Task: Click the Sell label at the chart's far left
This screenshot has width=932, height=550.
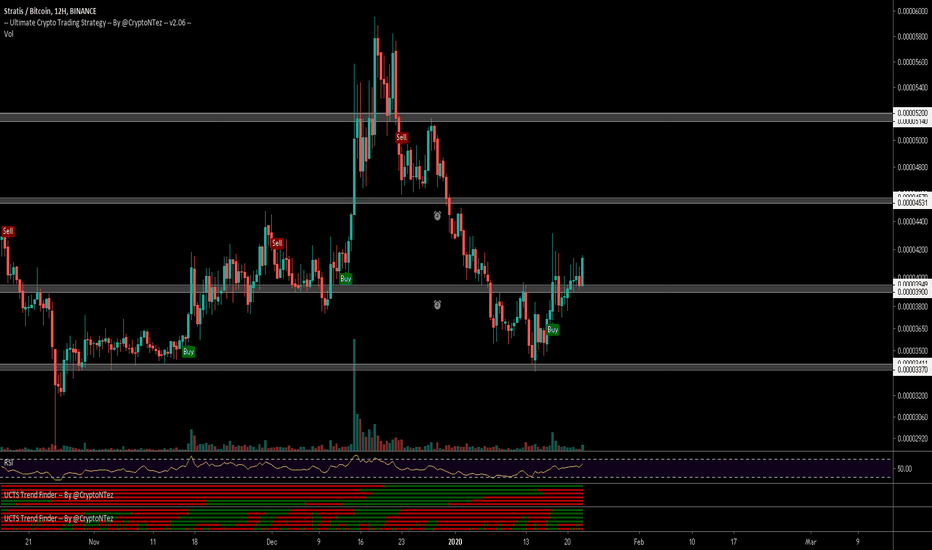Action: [x=8, y=231]
